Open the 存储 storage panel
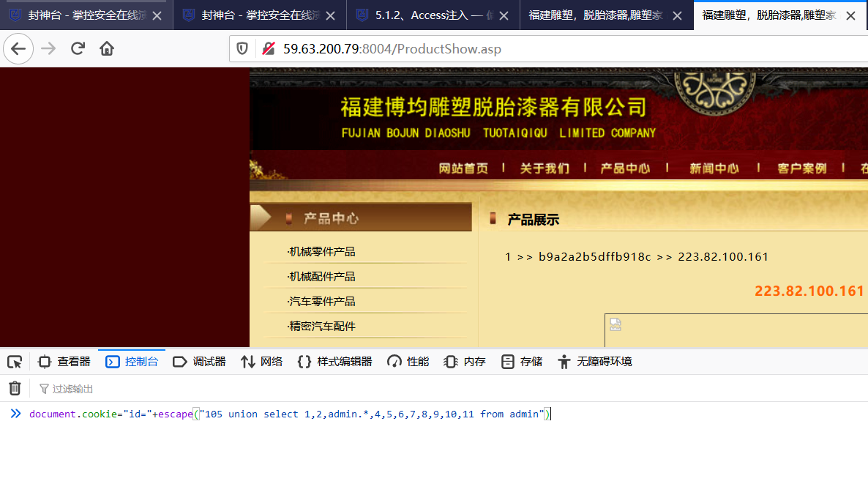The image size is (868, 495). click(522, 362)
